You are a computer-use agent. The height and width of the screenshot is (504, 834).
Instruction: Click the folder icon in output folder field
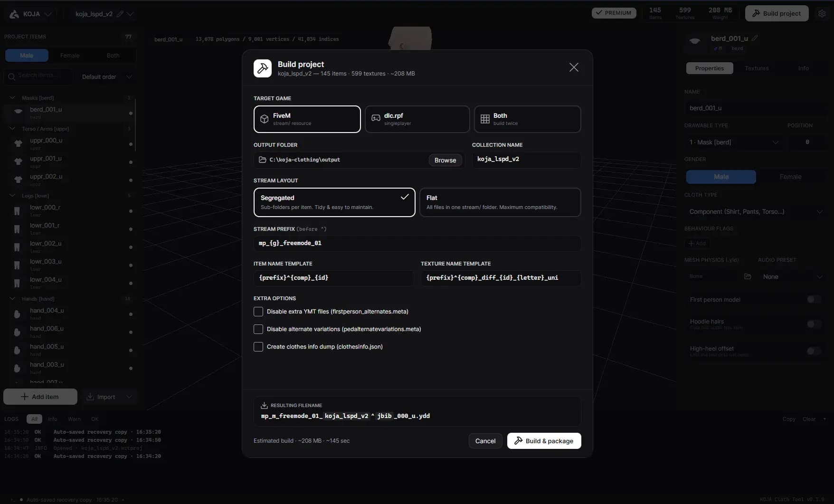tap(262, 160)
